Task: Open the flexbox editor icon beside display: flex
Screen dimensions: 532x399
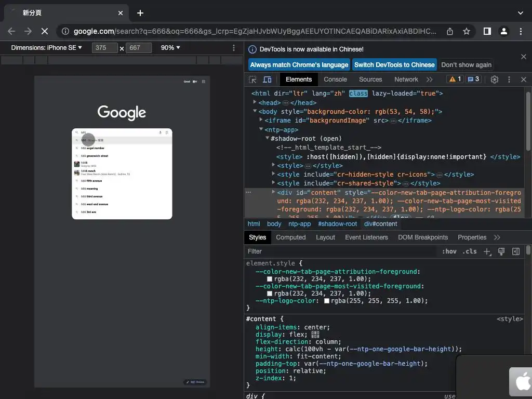Action: 315,335
